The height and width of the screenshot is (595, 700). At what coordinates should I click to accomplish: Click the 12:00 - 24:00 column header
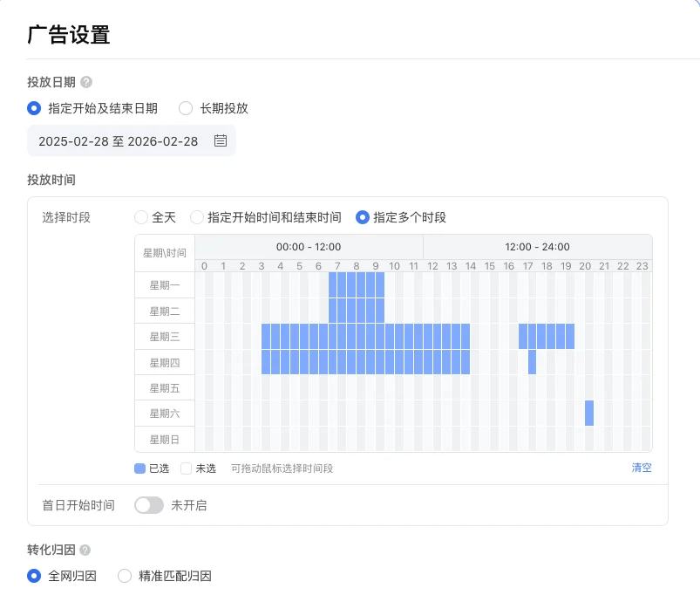click(x=537, y=247)
